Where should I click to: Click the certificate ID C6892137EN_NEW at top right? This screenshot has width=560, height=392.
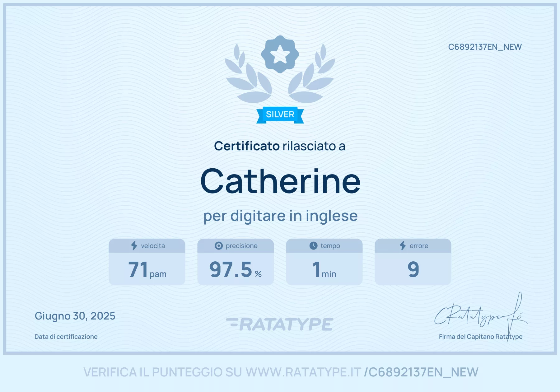[x=485, y=47]
